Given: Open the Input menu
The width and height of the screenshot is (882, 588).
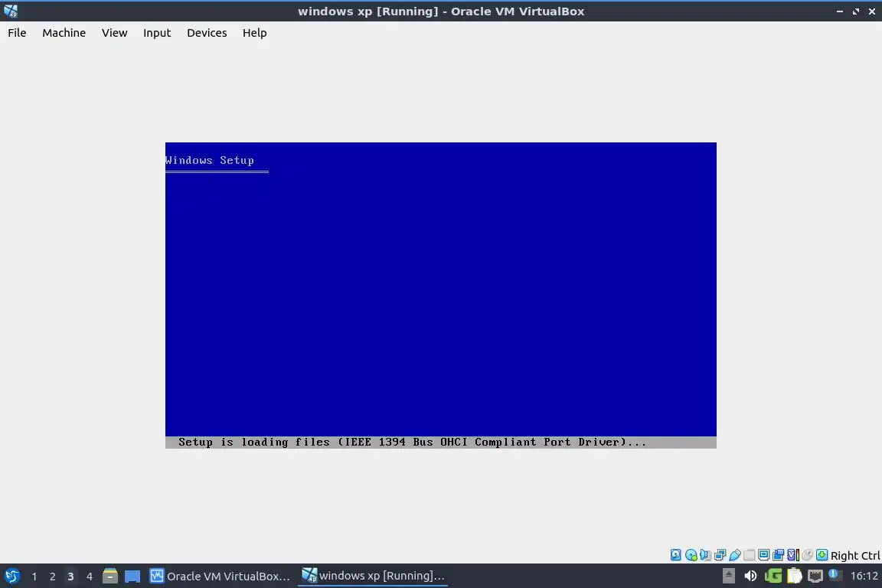Looking at the screenshot, I should click(x=157, y=33).
